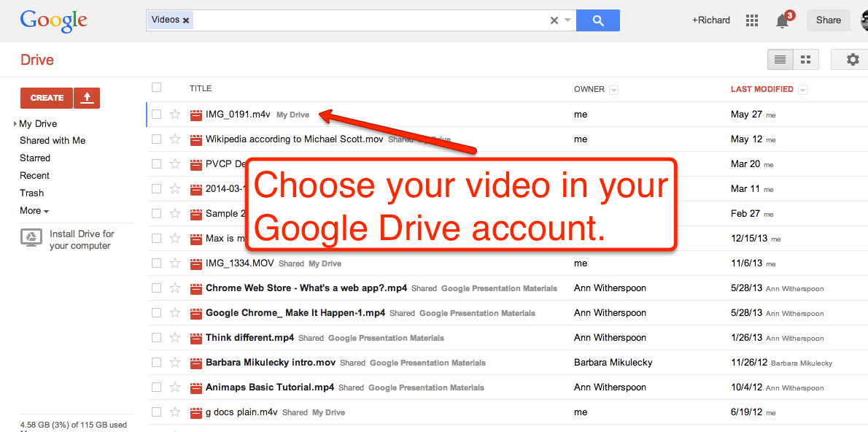Sort by TITLE column header
This screenshot has width=868, height=432.
tap(201, 88)
